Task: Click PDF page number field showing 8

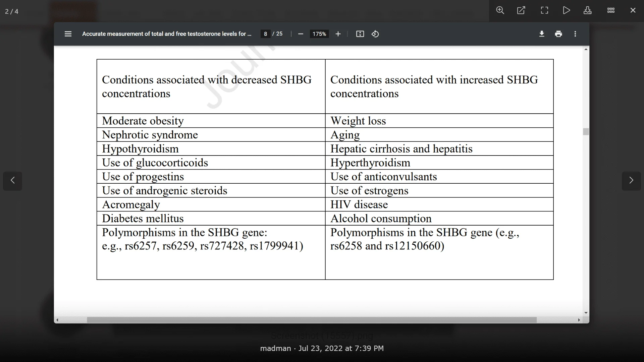Action: (x=265, y=34)
